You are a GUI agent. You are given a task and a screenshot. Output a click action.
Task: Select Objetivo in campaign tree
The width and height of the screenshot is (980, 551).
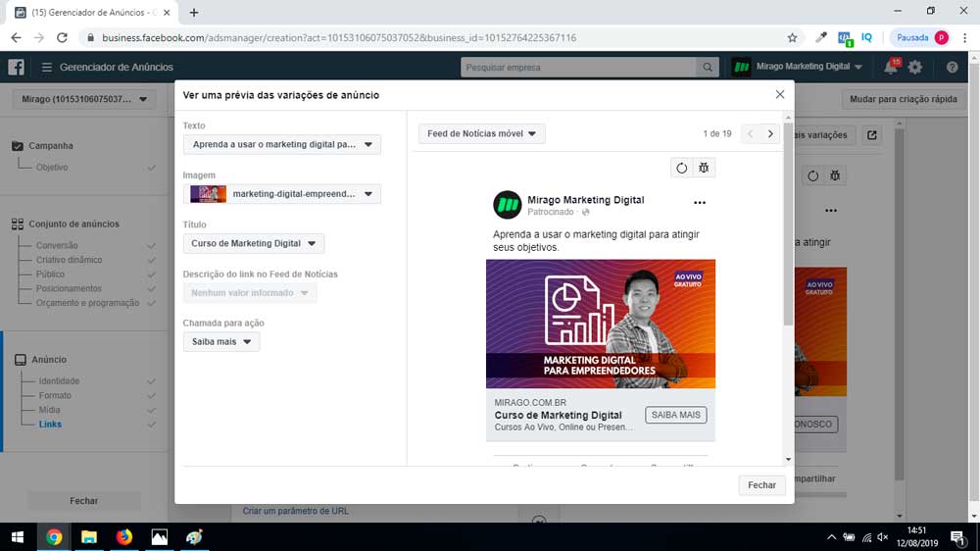tap(52, 167)
